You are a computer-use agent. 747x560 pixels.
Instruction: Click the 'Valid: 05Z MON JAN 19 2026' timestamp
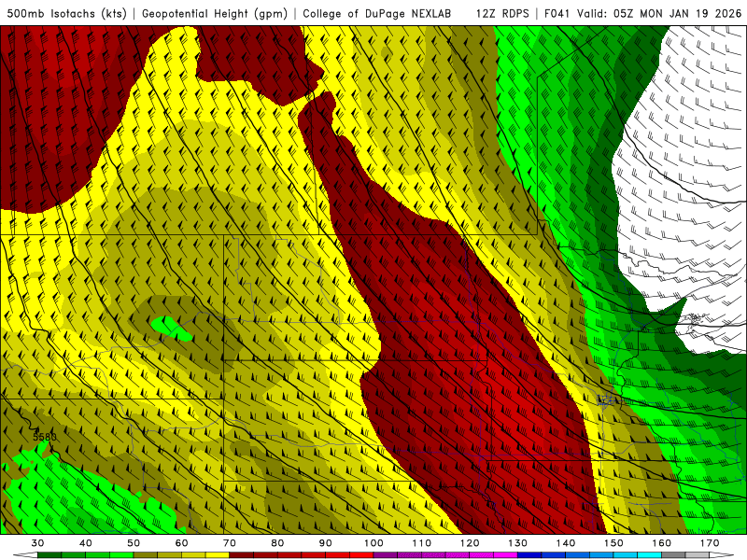[659, 14]
